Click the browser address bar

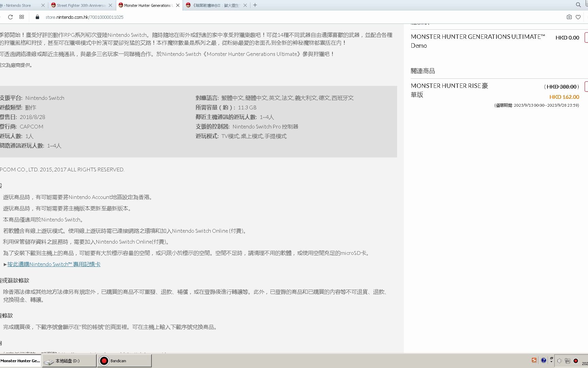coord(136,17)
